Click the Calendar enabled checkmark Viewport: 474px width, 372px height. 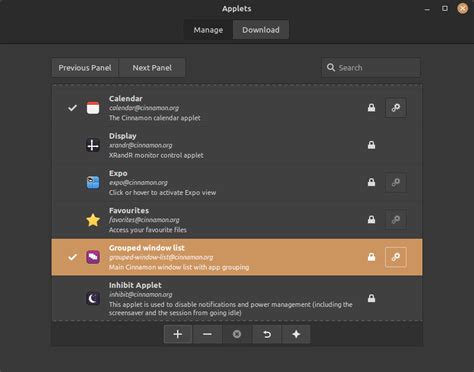tap(72, 108)
